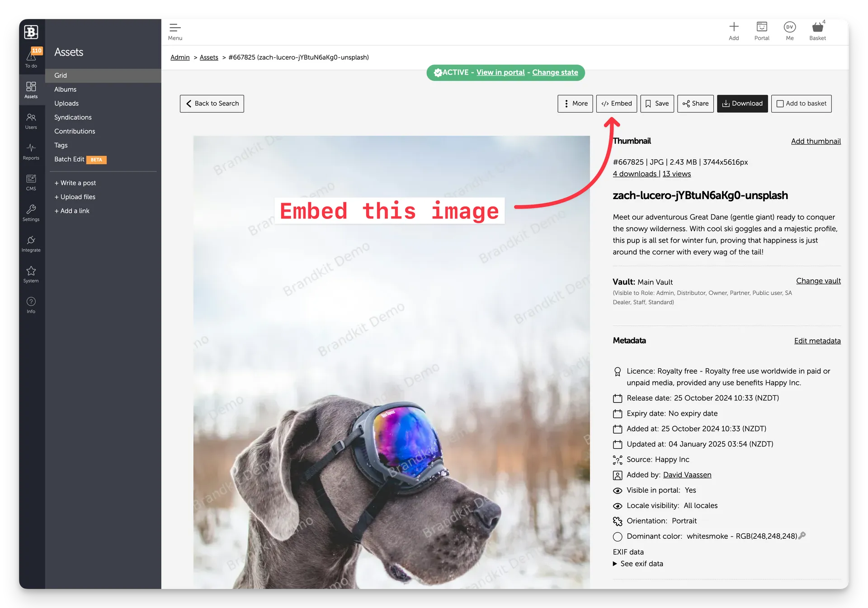Click the dog with goggles image preview
Viewport: 868px width, 608px height.
[x=392, y=362]
